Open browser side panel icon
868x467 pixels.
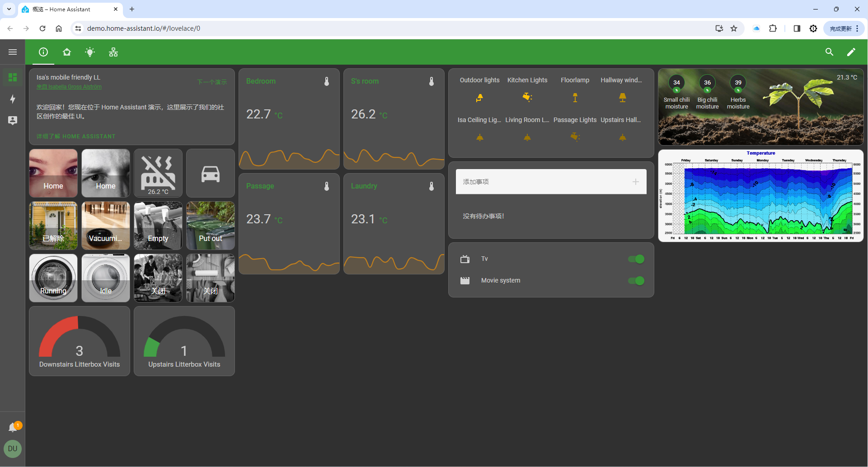tap(797, 28)
